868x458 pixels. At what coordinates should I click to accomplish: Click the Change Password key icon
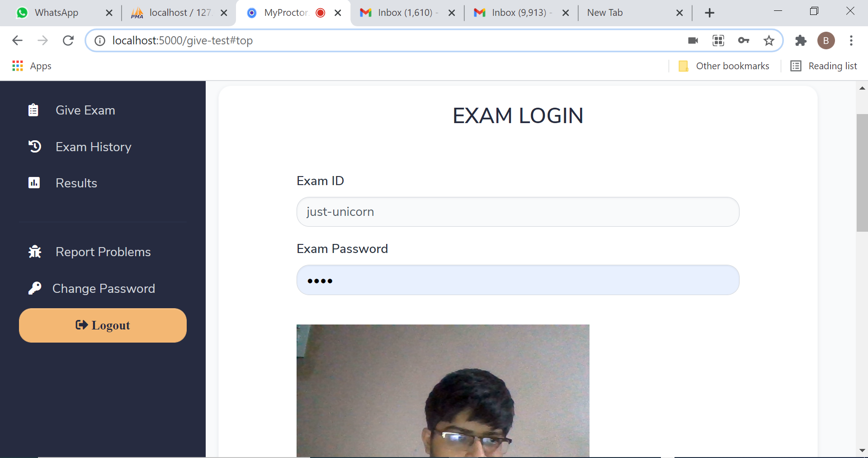point(35,288)
